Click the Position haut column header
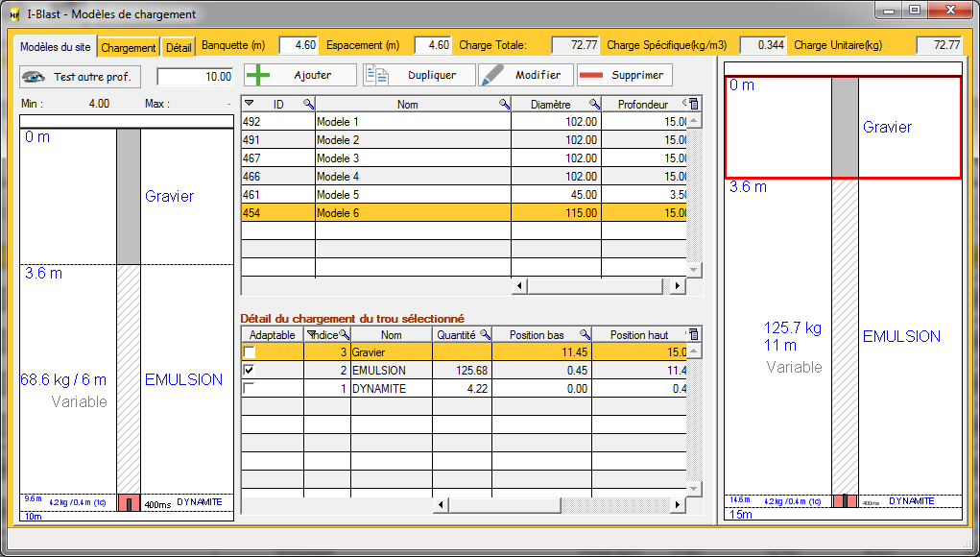The width and height of the screenshot is (980, 557). [638, 335]
